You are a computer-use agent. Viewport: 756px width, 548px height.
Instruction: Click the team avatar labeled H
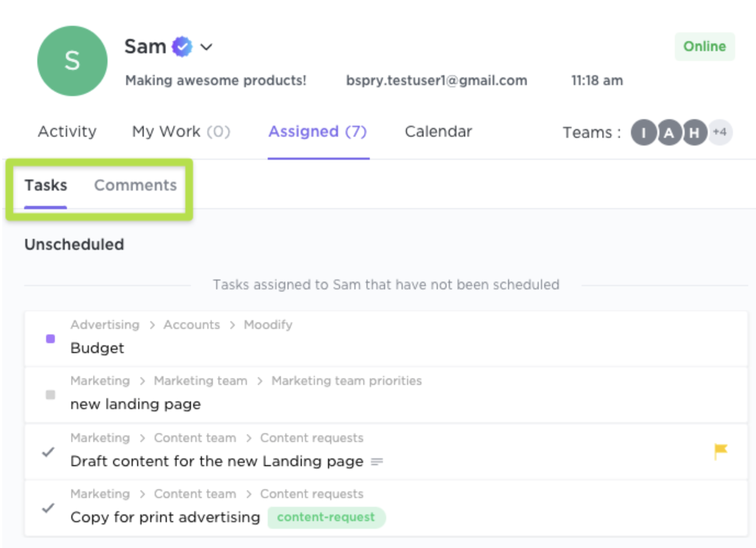pyautogui.click(x=694, y=132)
